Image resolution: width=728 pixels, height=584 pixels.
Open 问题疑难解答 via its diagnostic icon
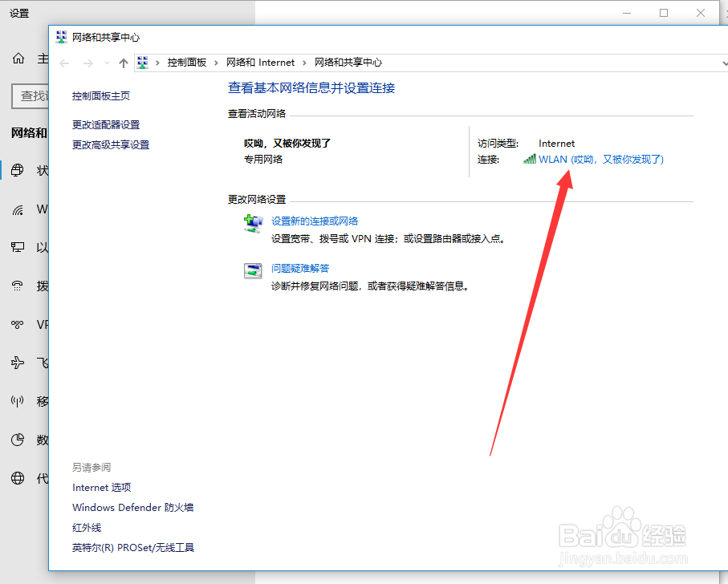pyautogui.click(x=253, y=272)
